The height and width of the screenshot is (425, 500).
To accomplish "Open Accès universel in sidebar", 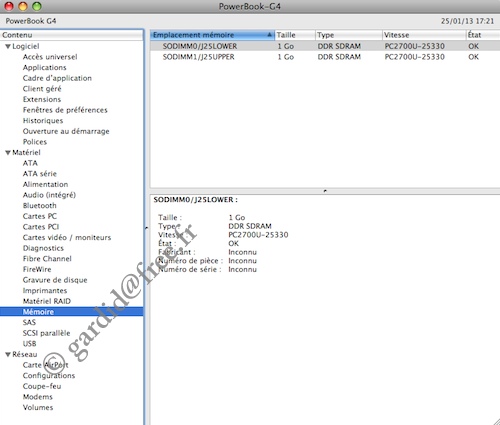I will click(x=50, y=57).
